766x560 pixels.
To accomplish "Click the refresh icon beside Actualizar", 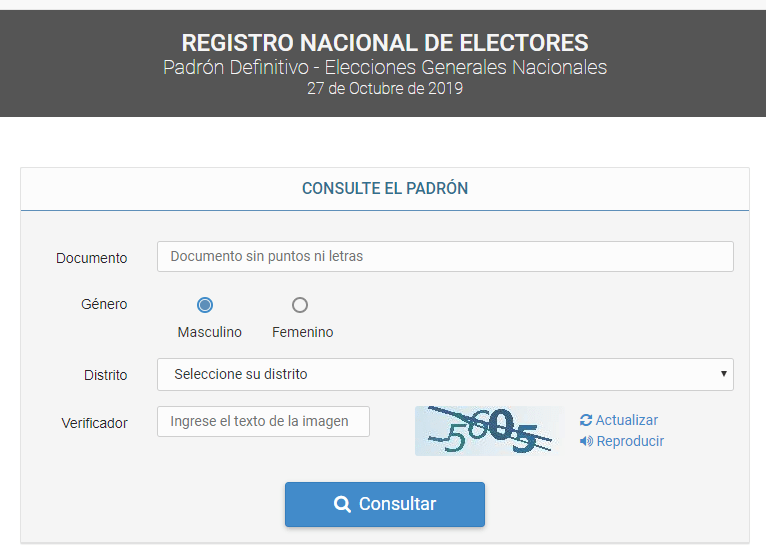I will tap(586, 421).
